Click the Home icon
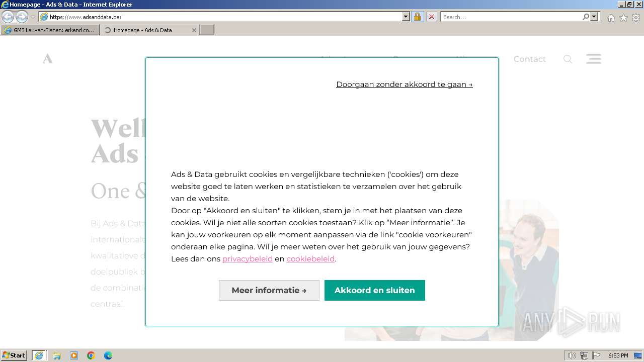The height and width of the screenshot is (362, 644). 611,18
